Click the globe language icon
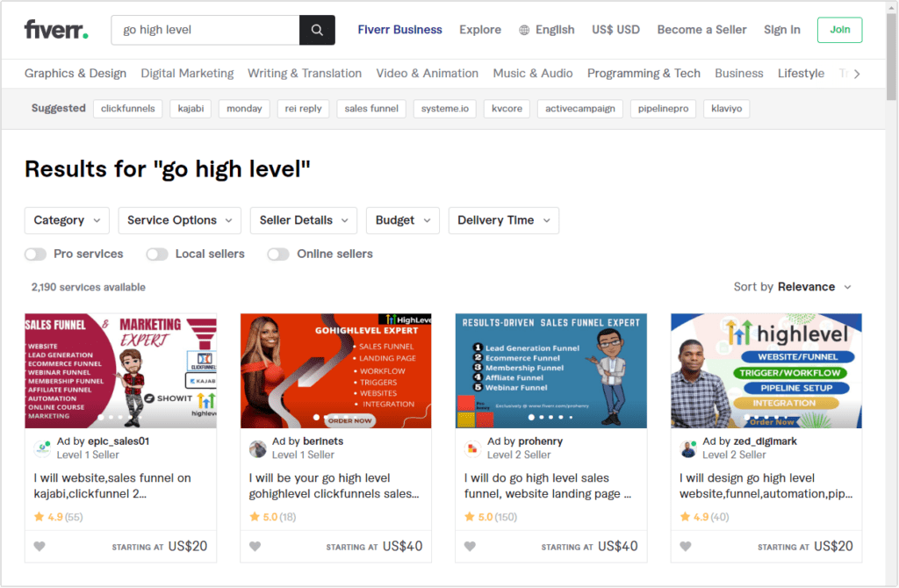 click(x=524, y=30)
